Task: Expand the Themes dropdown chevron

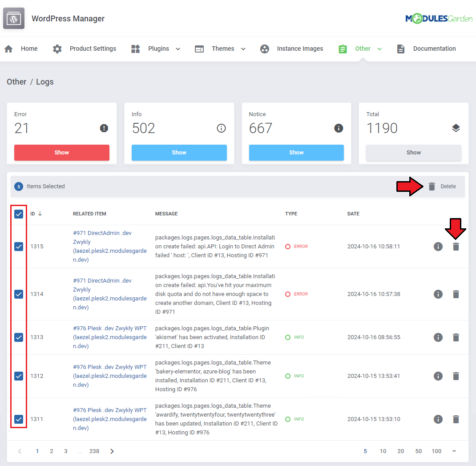Action: (243, 49)
